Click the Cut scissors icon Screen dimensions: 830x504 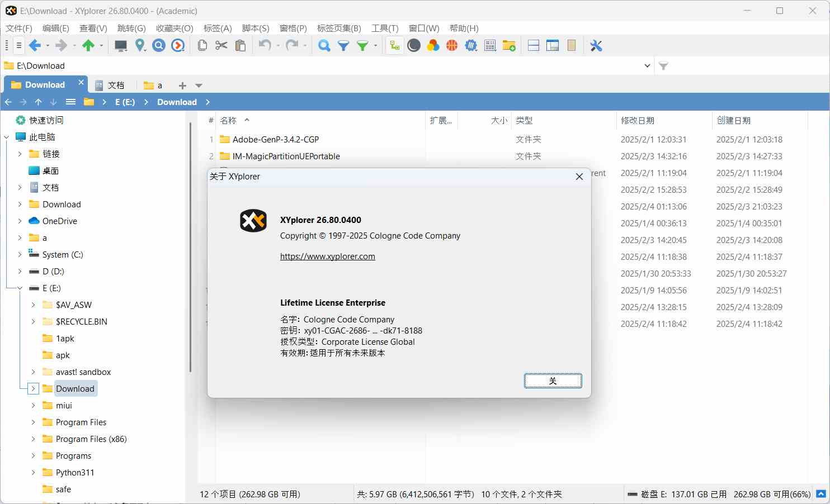(x=221, y=46)
